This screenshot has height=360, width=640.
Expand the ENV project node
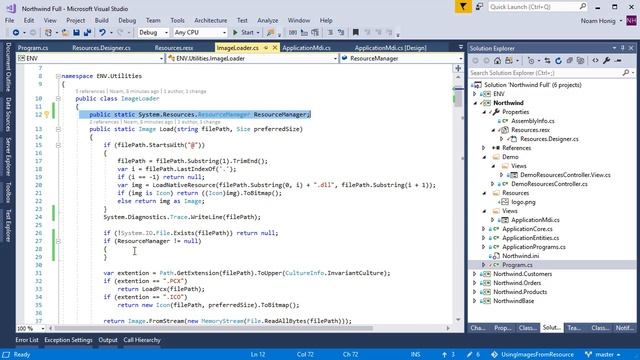point(474,94)
